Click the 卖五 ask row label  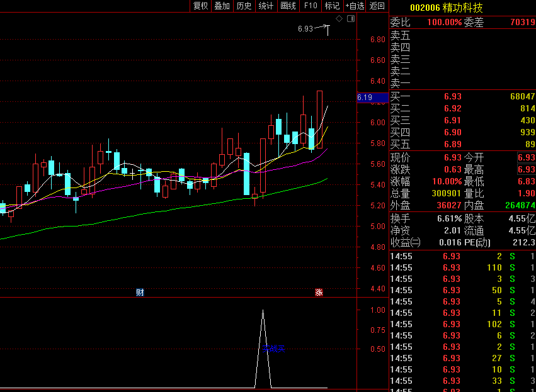(x=401, y=35)
